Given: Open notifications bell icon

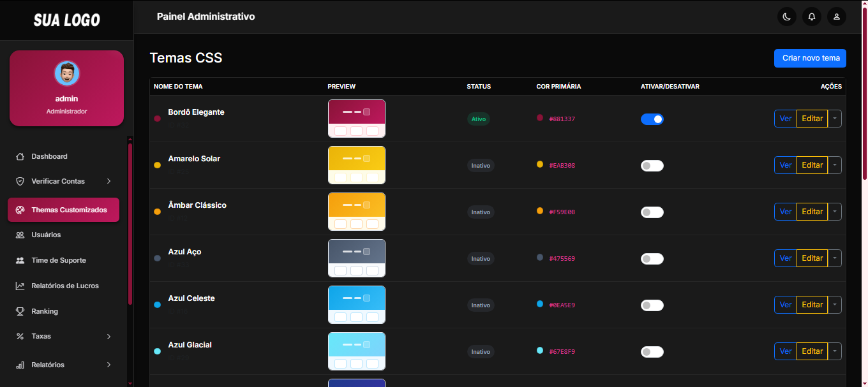Looking at the screenshot, I should coord(812,17).
